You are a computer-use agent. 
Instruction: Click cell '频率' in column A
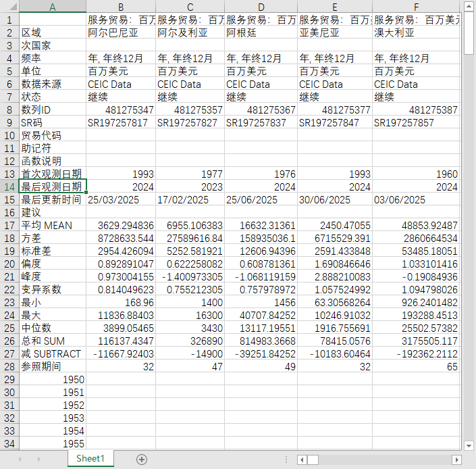[53, 57]
